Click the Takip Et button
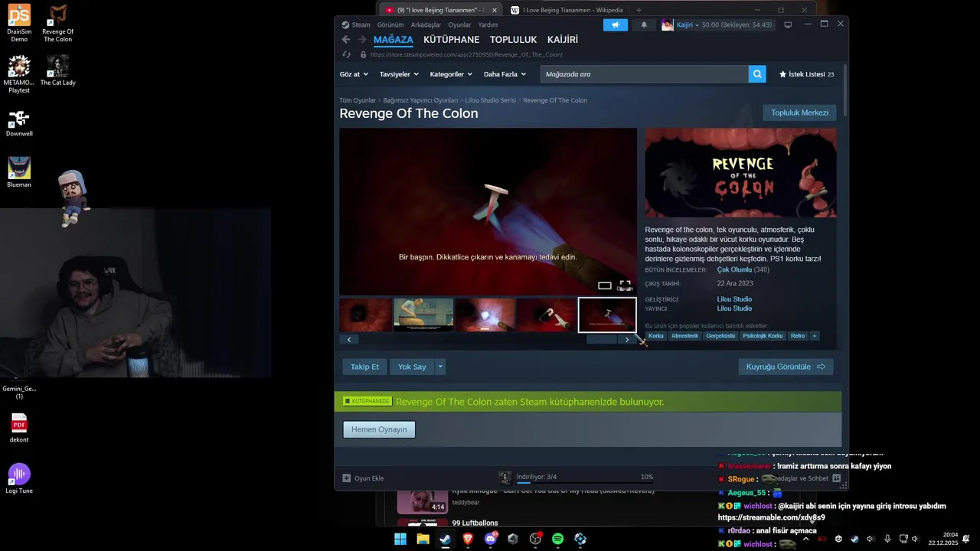980x551 pixels. (x=364, y=367)
